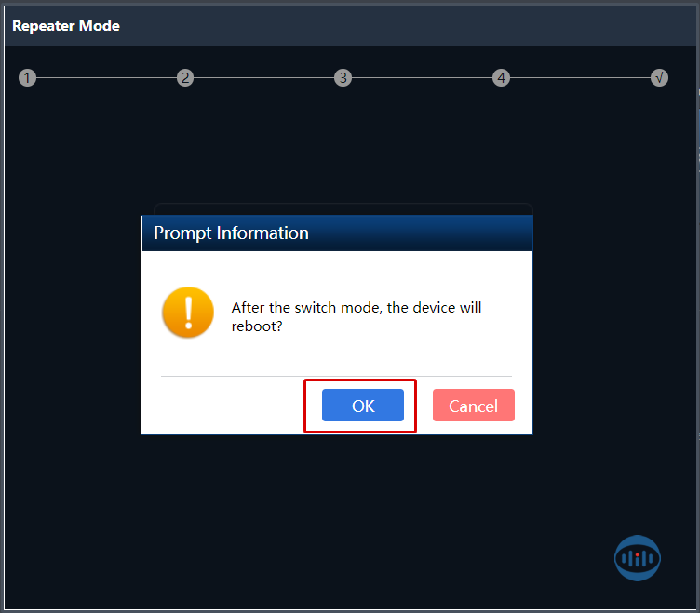Image resolution: width=700 pixels, height=613 pixels.
Task: Click progress line between steps 3 and 4
Action: 423,78
